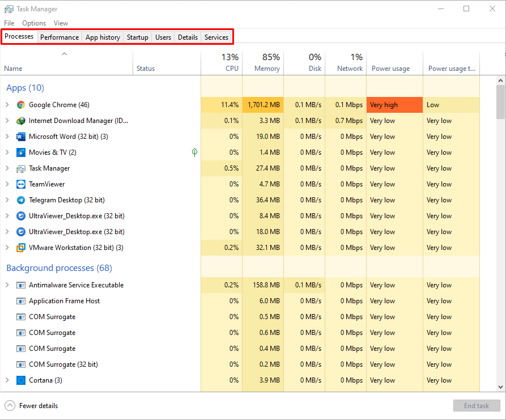Click the vertical scrollbar down arrow

[x=501, y=387]
